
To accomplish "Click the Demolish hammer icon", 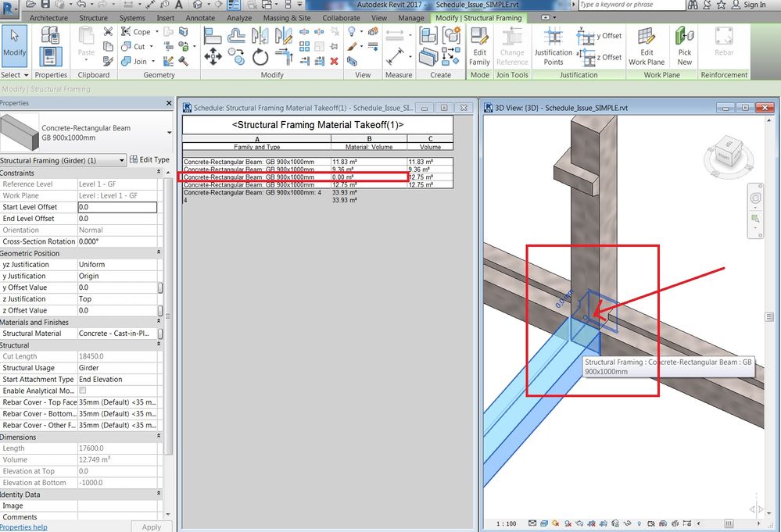I will click(x=183, y=61).
